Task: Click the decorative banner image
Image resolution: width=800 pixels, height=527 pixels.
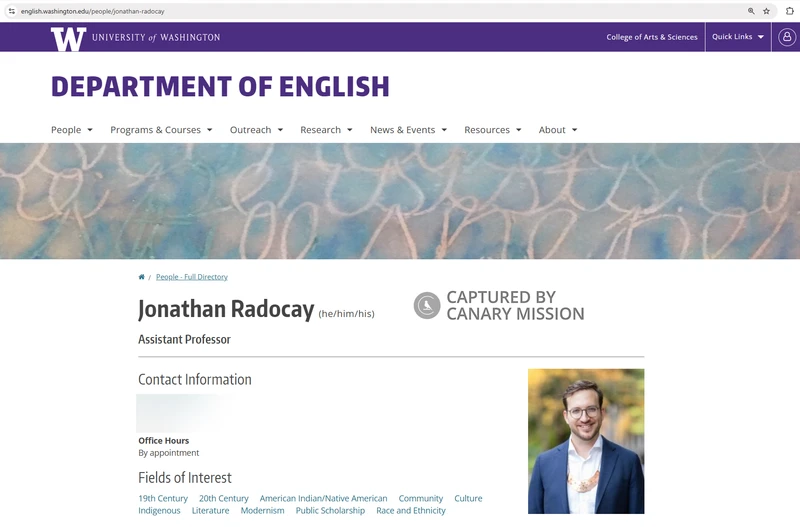Action: 400,201
